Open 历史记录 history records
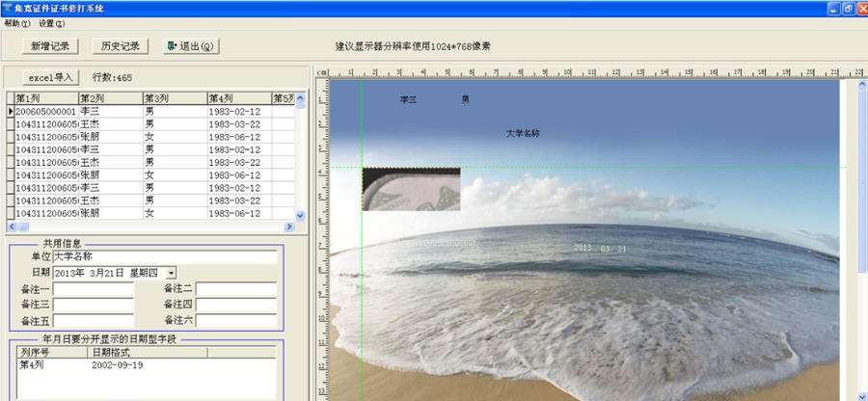Viewport: 868px width, 401px height. pyautogui.click(x=121, y=46)
